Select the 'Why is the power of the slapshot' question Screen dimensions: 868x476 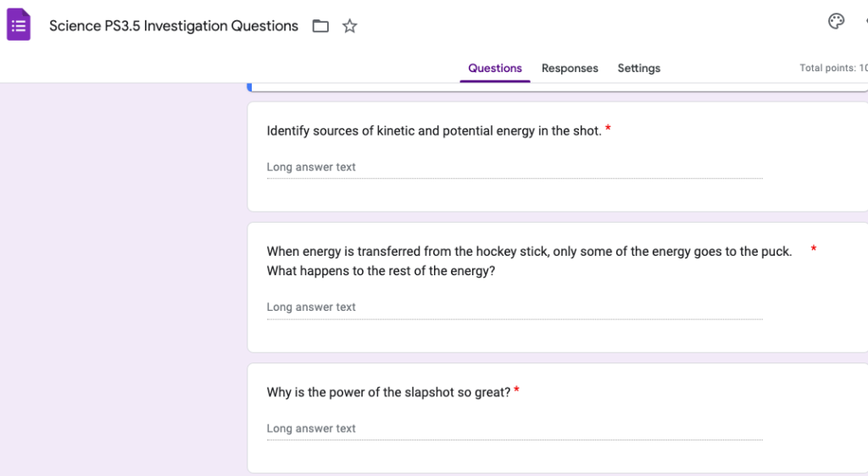click(388, 393)
